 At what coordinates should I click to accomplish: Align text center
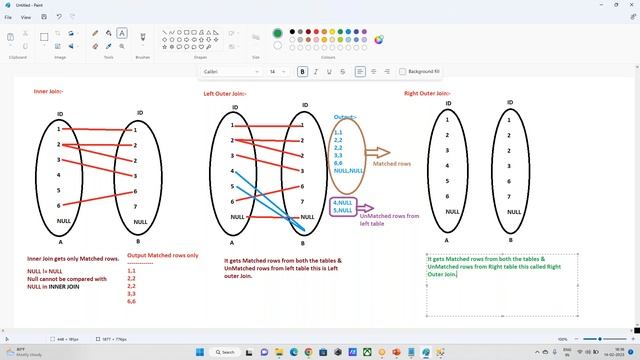pos(373,71)
